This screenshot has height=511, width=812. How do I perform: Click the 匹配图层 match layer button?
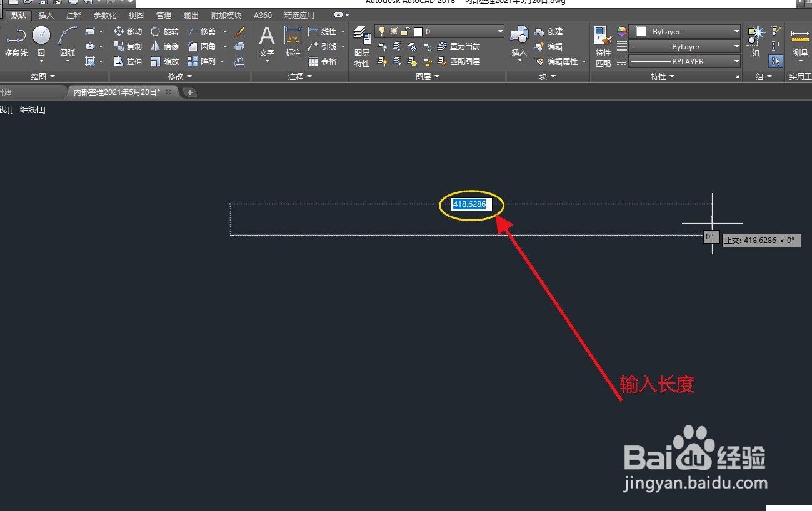click(x=459, y=61)
